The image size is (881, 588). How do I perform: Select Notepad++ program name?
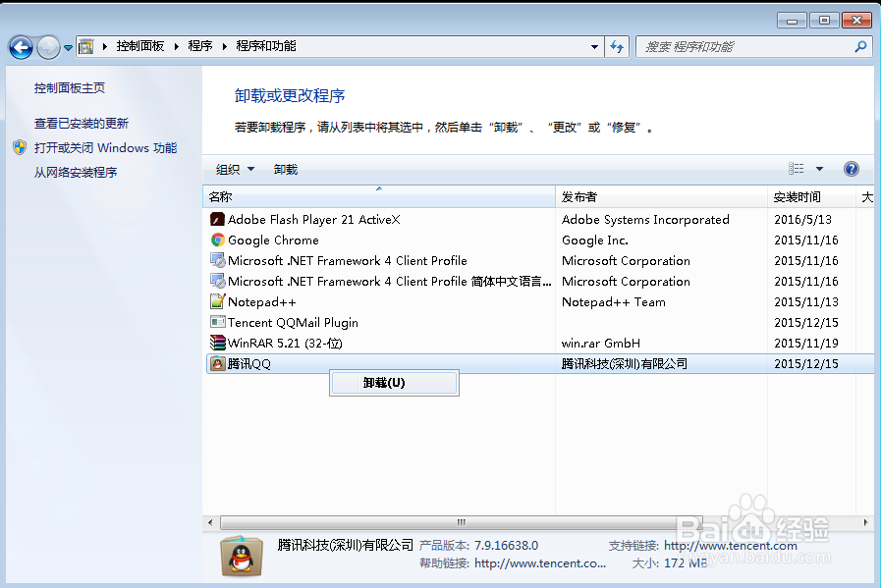(262, 301)
